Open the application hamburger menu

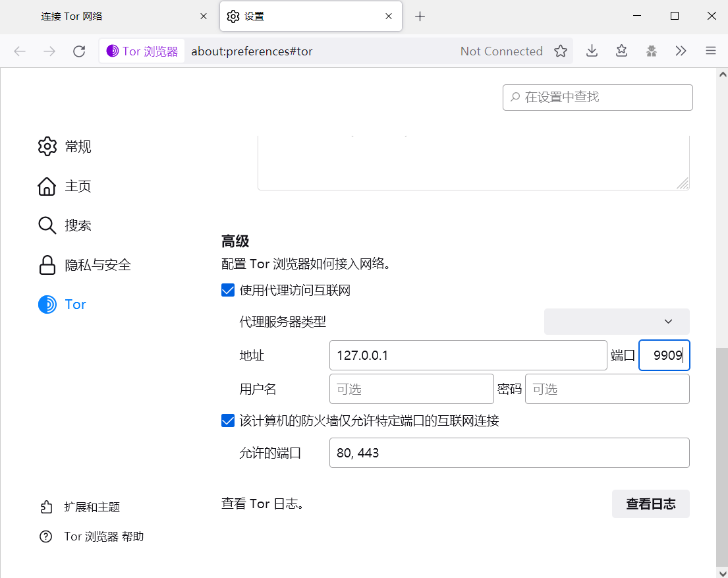pyautogui.click(x=711, y=51)
